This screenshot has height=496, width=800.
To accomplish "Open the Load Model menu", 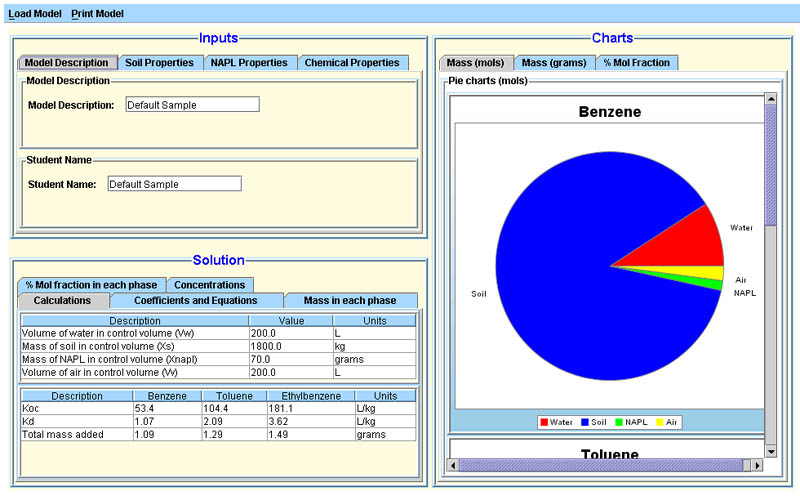I will 34,14.
